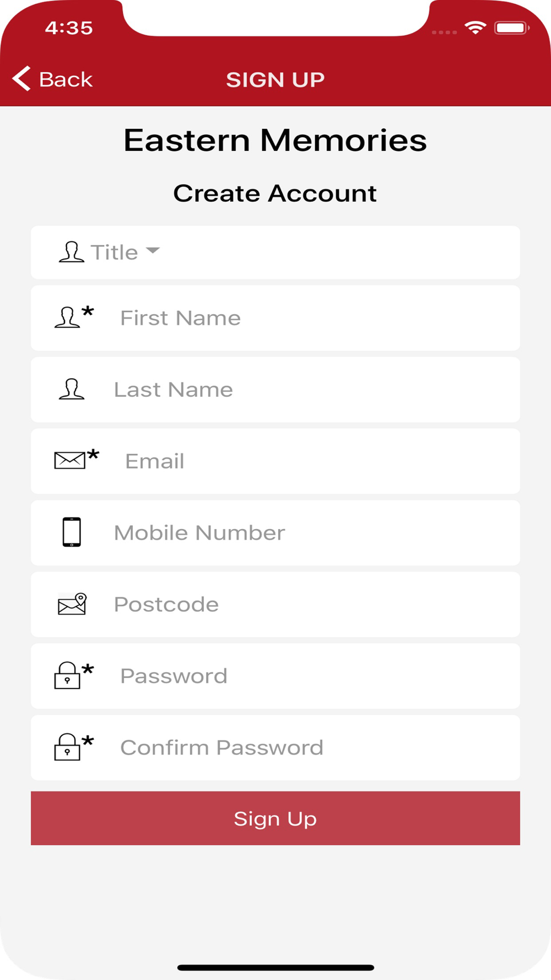Submit the red Sign Up button

[x=275, y=819]
